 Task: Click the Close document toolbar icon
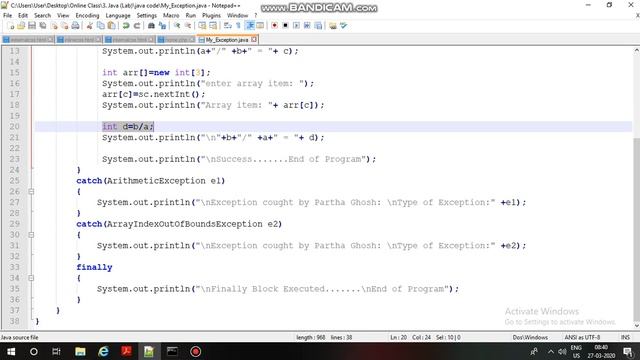tap(54, 26)
